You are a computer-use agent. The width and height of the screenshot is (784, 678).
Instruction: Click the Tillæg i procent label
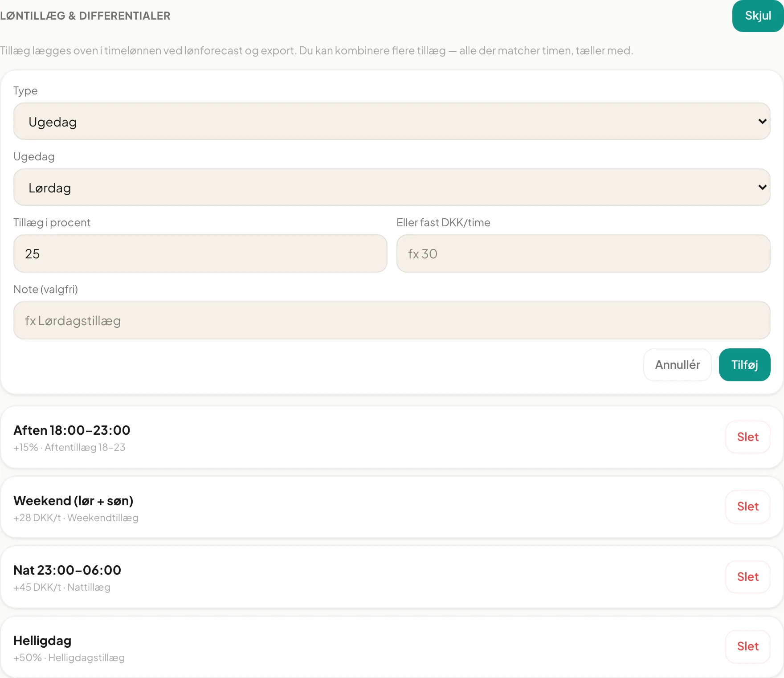click(52, 223)
